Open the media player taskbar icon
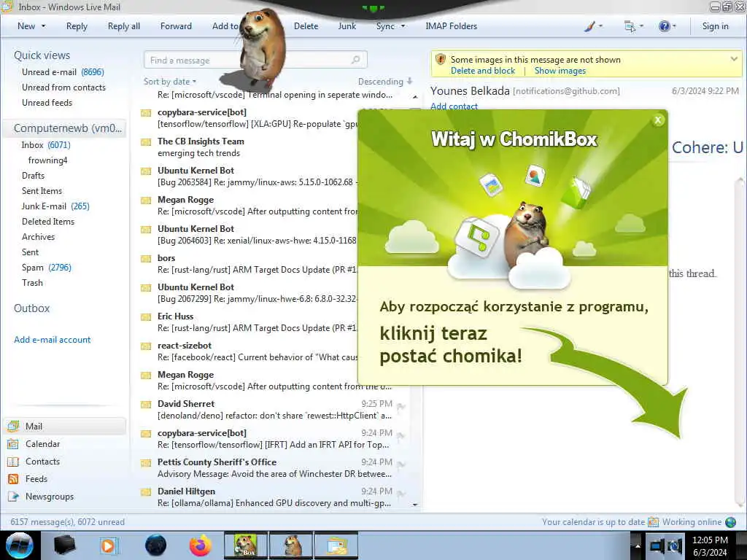 pyautogui.click(x=108, y=545)
